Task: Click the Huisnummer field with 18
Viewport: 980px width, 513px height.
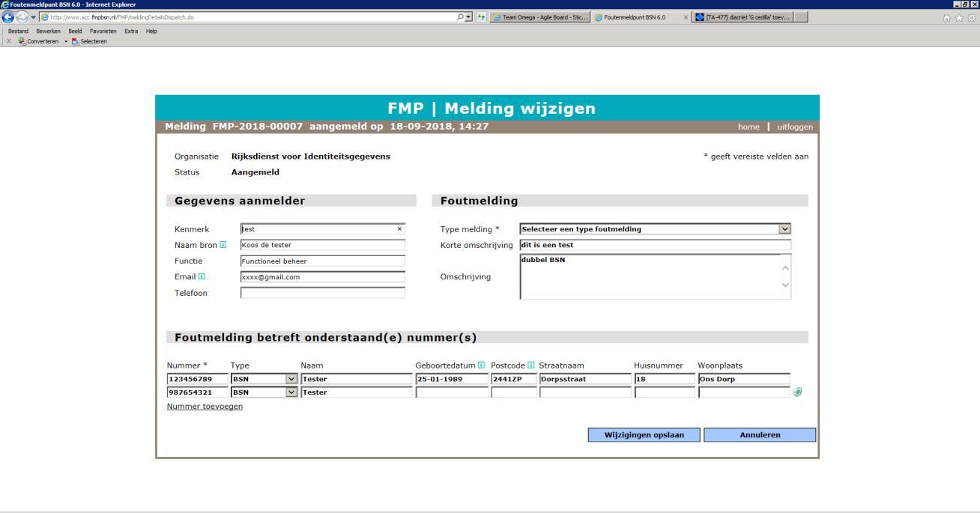Action: (665, 379)
